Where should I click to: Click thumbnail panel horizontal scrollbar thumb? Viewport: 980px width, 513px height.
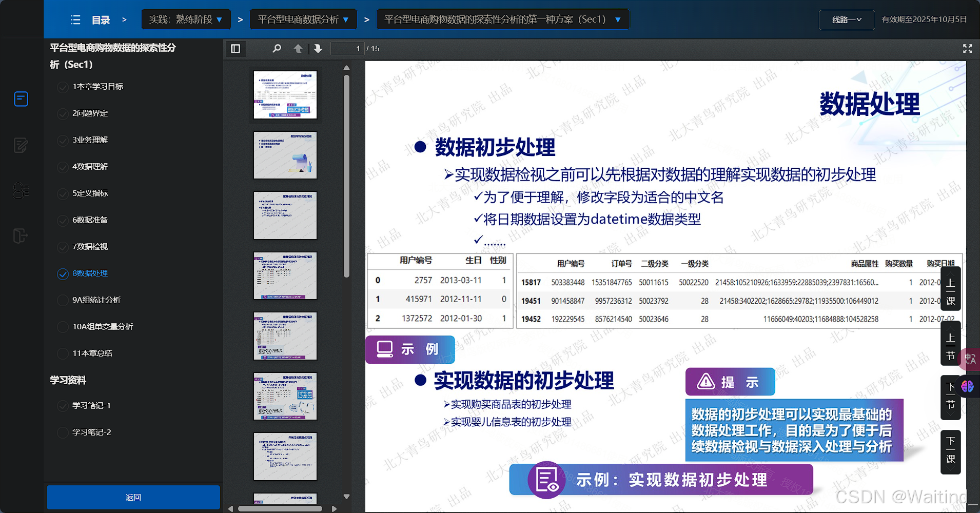[280, 509]
